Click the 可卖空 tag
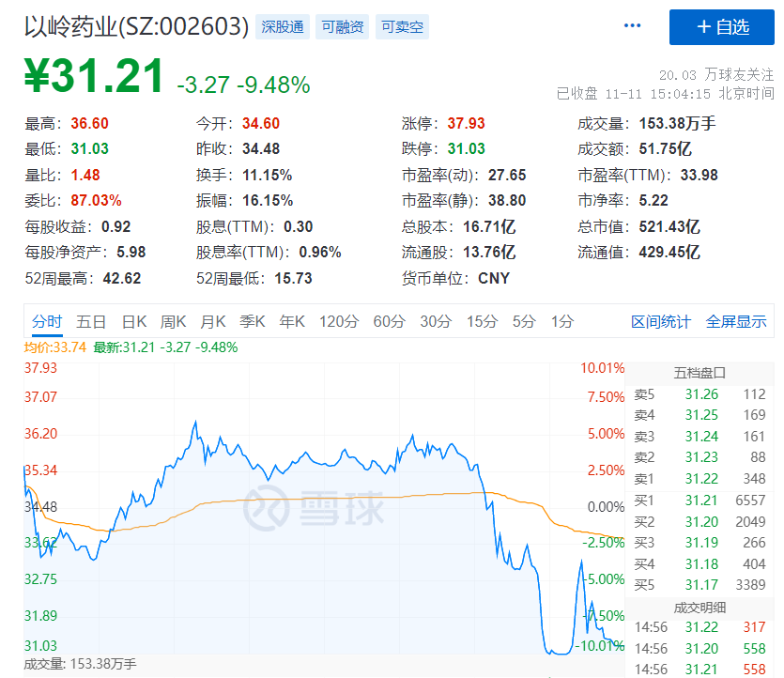This screenshot has width=784, height=678. [402, 27]
